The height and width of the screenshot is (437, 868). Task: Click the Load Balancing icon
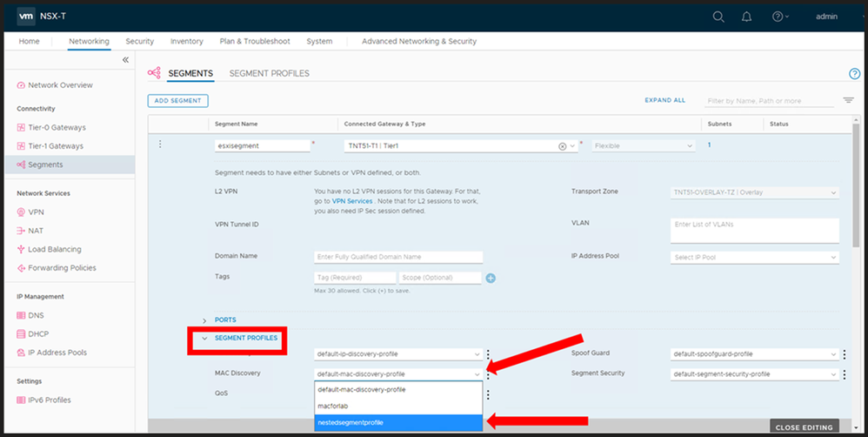(21, 249)
